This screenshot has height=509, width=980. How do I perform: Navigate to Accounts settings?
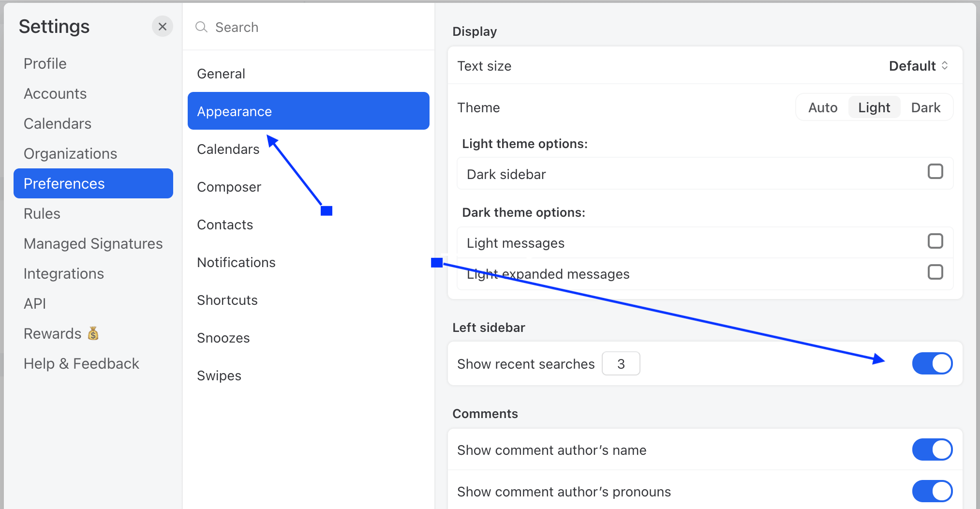[55, 93]
